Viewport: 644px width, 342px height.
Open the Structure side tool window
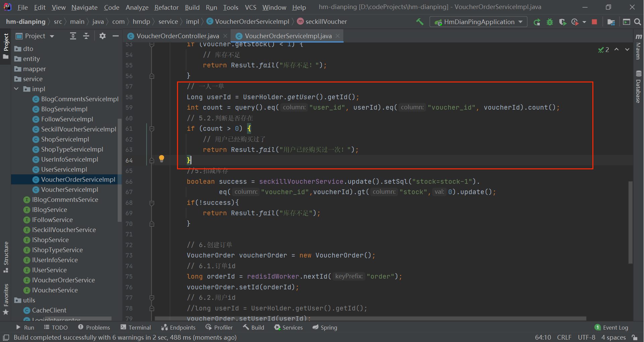6,257
